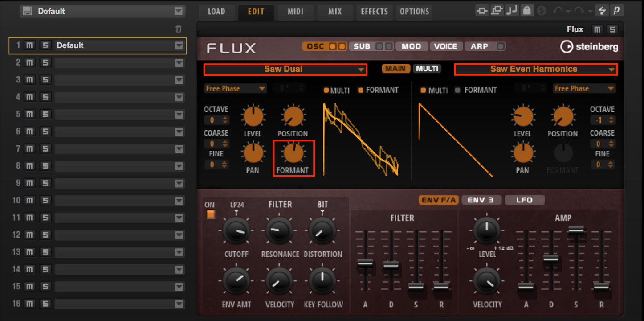
Task: Open slot 1 Default program dropdown arrow
Action: 179,45
